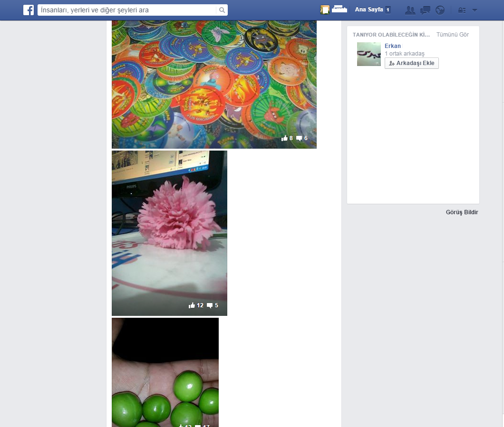Open the profile picture thumbnail in top bar
504x427 pixels.
(325, 10)
